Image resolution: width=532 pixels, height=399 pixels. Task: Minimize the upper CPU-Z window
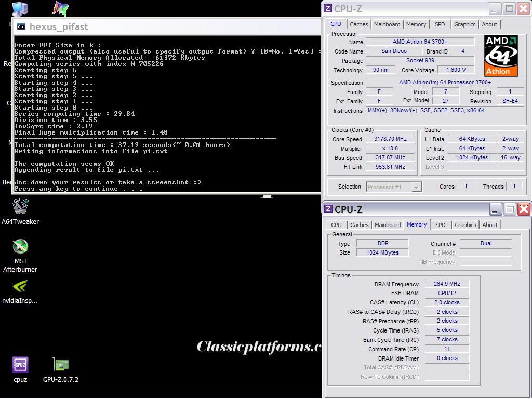coord(495,9)
